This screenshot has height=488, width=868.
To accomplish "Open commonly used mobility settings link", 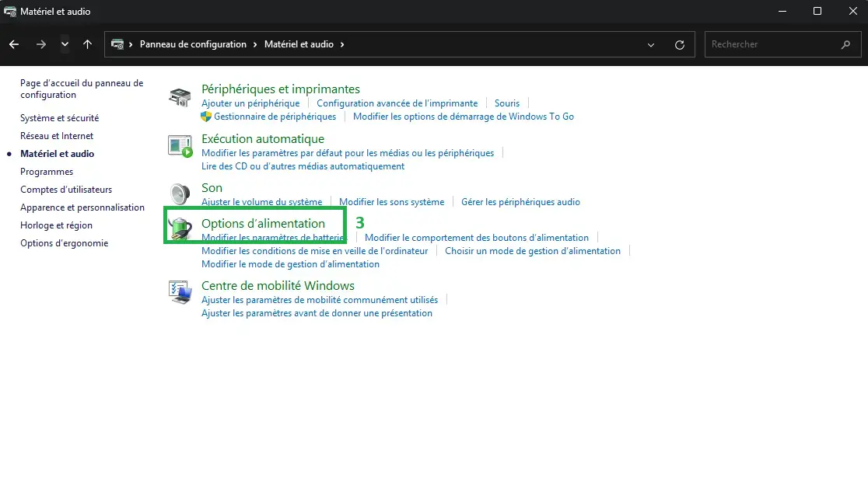I will point(320,300).
